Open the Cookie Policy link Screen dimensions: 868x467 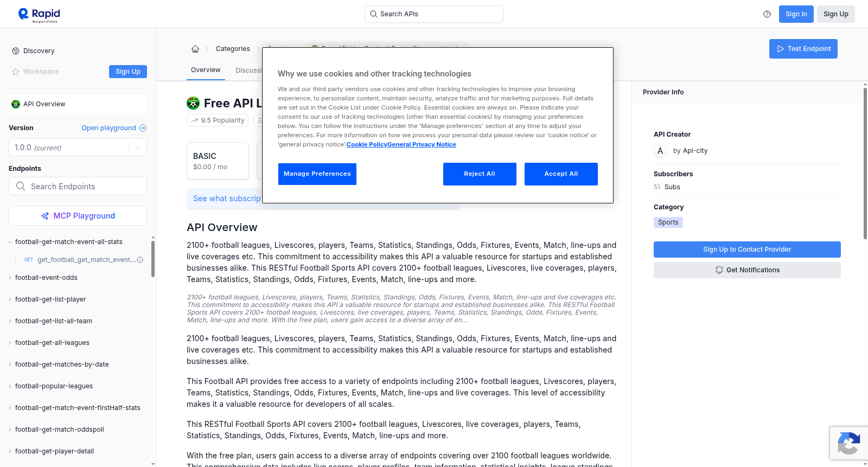(367, 144)
